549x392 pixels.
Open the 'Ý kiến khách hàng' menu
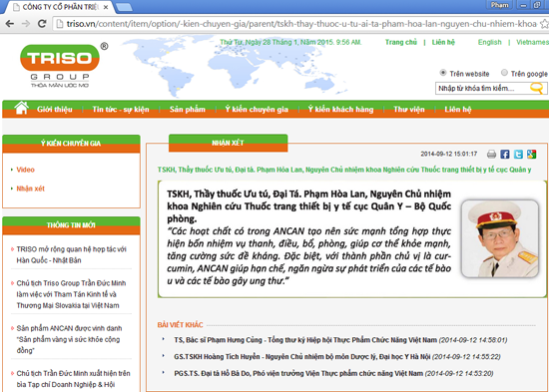coord(340,109)
